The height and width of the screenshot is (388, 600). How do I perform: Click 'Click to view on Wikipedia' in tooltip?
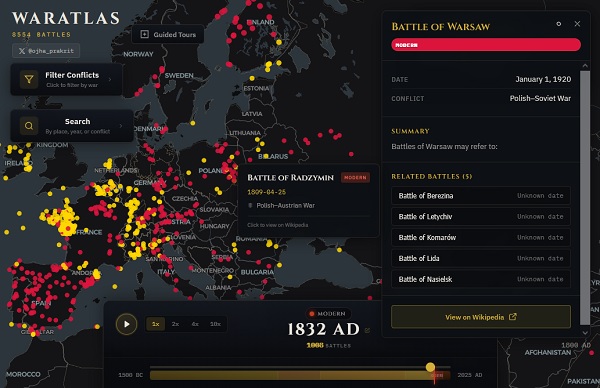277,225
